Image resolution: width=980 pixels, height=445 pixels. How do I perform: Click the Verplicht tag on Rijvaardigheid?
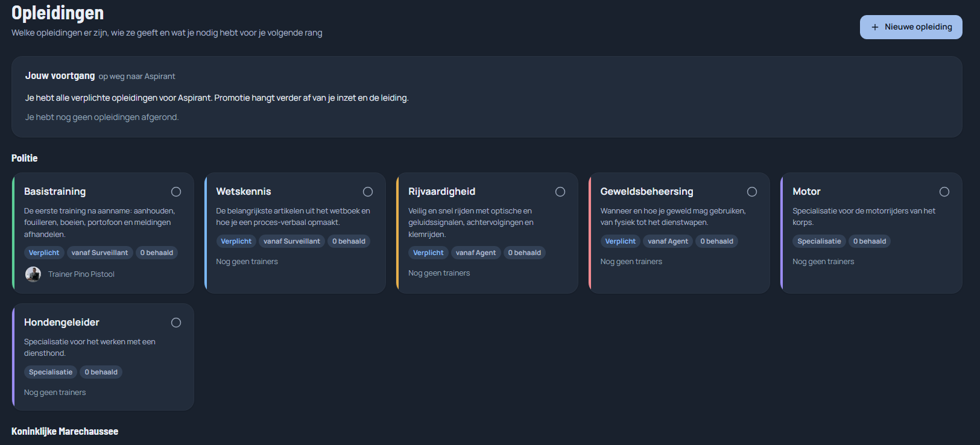coord(428,253)
